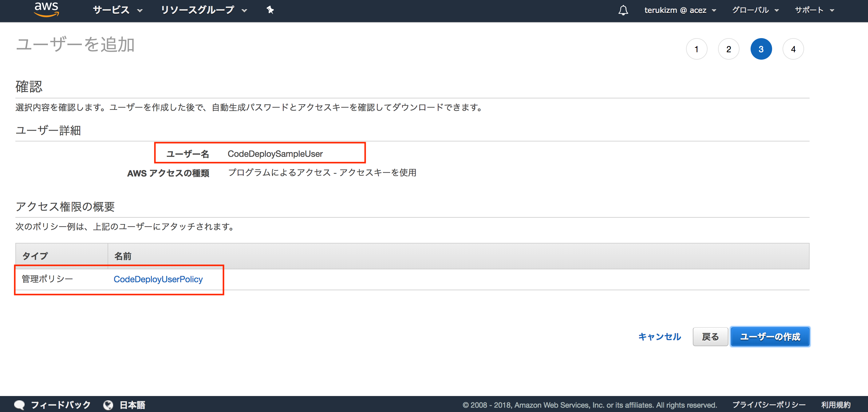
Task: Click the CodeDeploySampleUser user name value
Action: [275, 154]
